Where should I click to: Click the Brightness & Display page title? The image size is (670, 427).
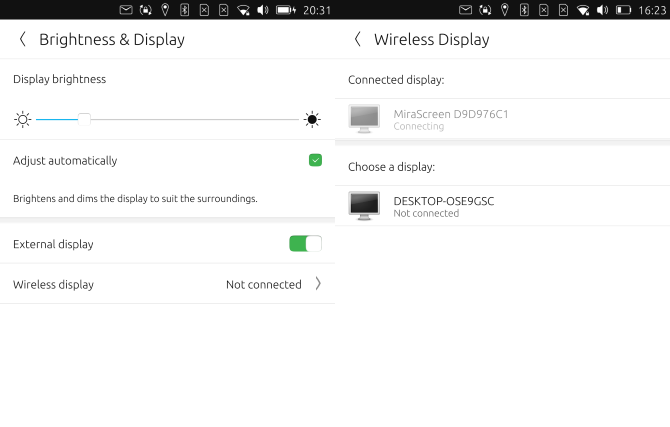pyautogui.click(x=112, y=39)
